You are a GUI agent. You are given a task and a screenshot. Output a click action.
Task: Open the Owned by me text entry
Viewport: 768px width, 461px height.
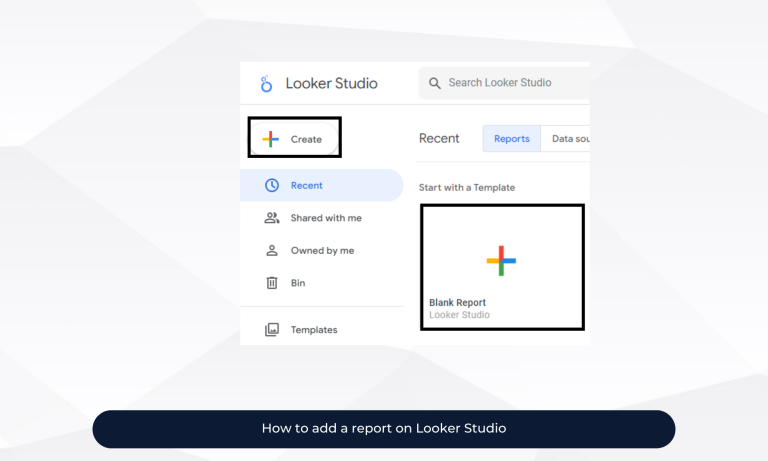(322, 251)
